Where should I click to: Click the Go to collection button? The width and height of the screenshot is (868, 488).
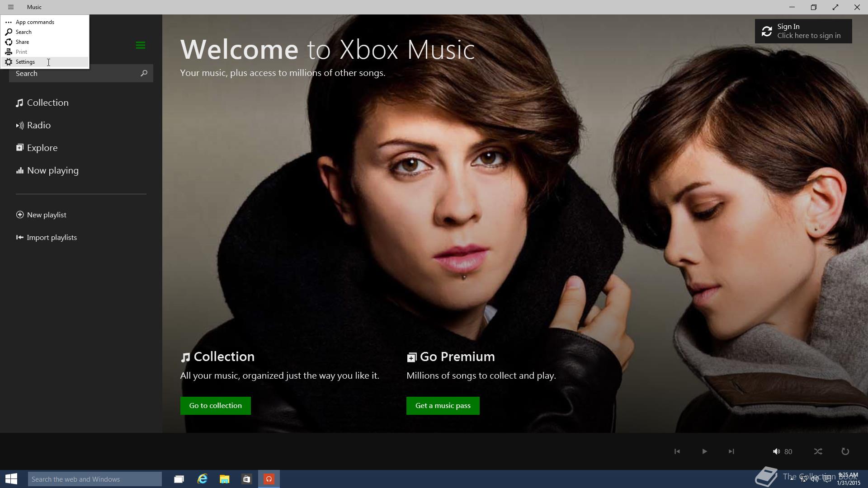(216, 406)
